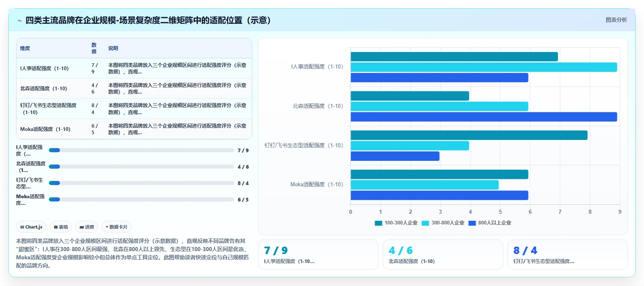Click the Moka适配强度 progress bar

(x=142, y=199)
